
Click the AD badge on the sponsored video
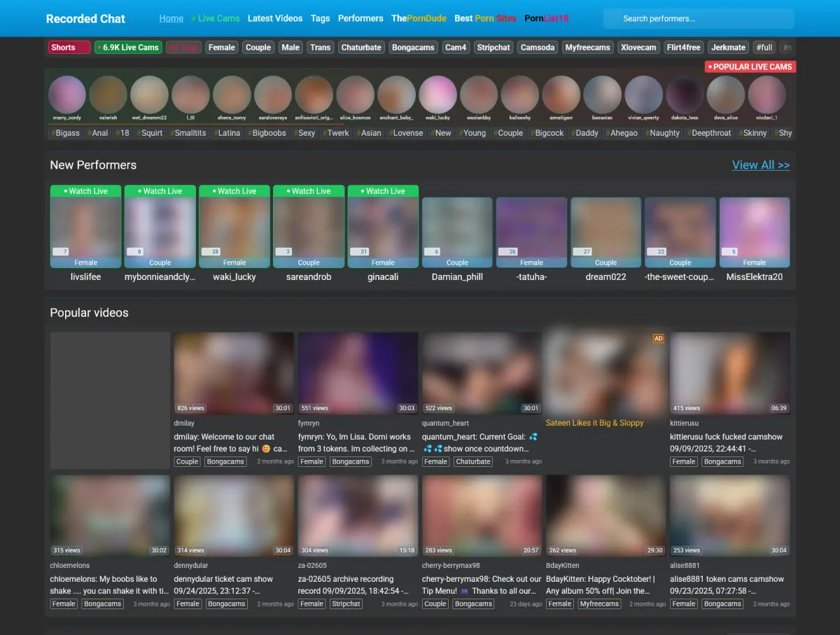(x=658, y=339)
